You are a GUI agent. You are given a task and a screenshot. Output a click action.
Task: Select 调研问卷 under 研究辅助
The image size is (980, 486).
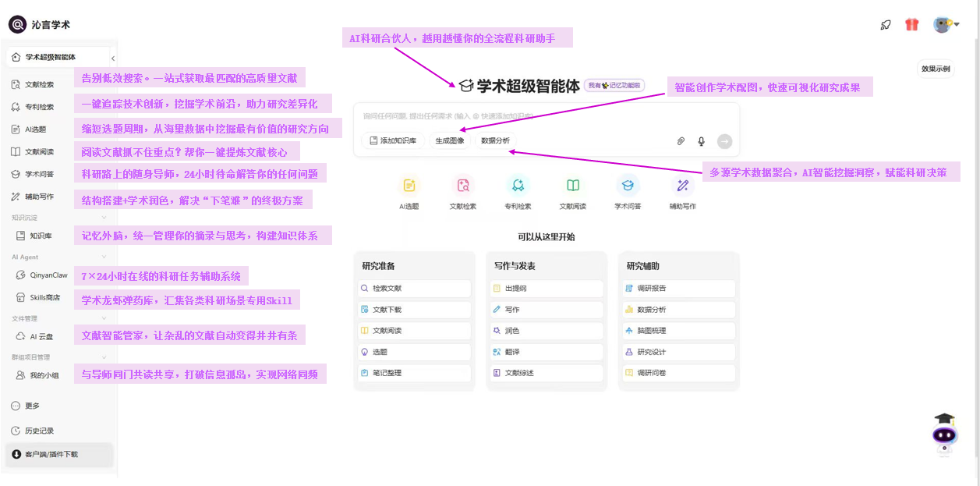click(679, 373)
